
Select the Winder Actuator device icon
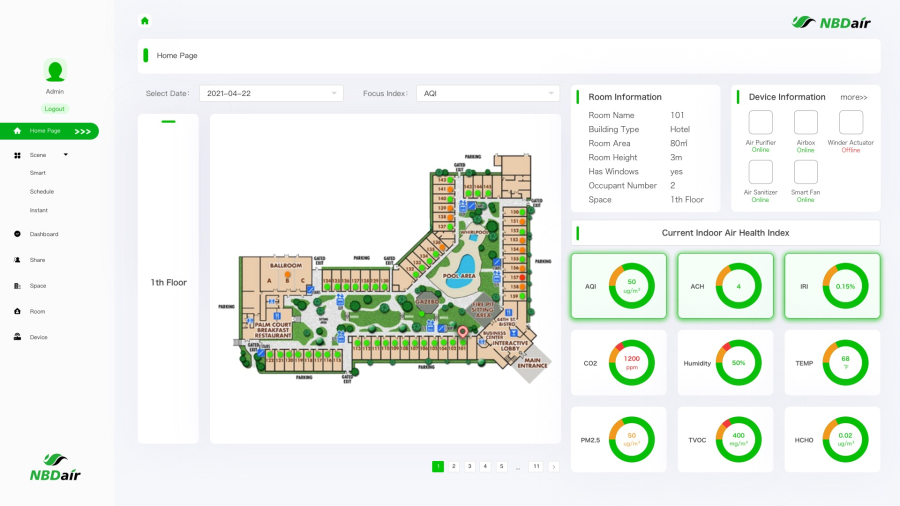click(x=850, y=122)
